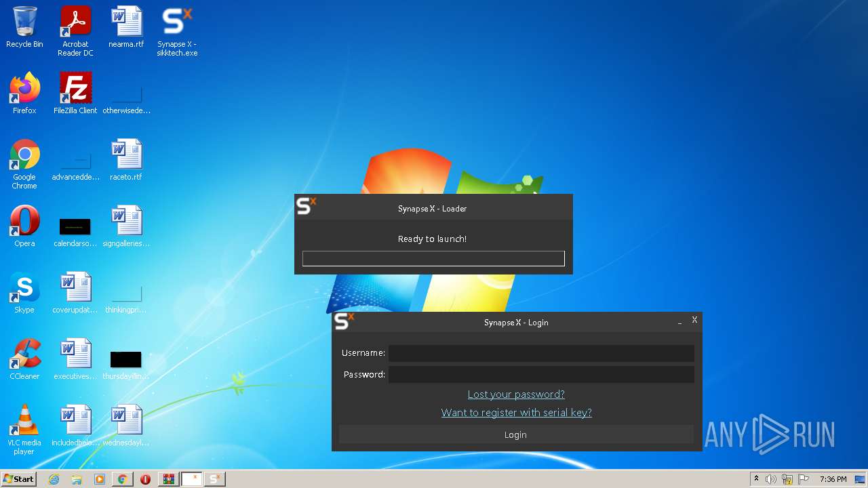Screen dimensions: 868x488
Task: Open the volume control in system tray
Action: [x=771, y=479]
